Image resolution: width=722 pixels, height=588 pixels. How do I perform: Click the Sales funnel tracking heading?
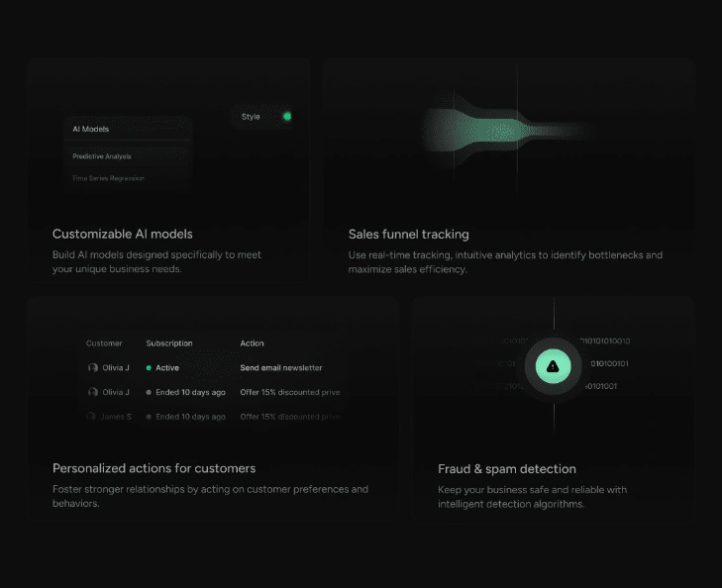click(x=409, y=235)
